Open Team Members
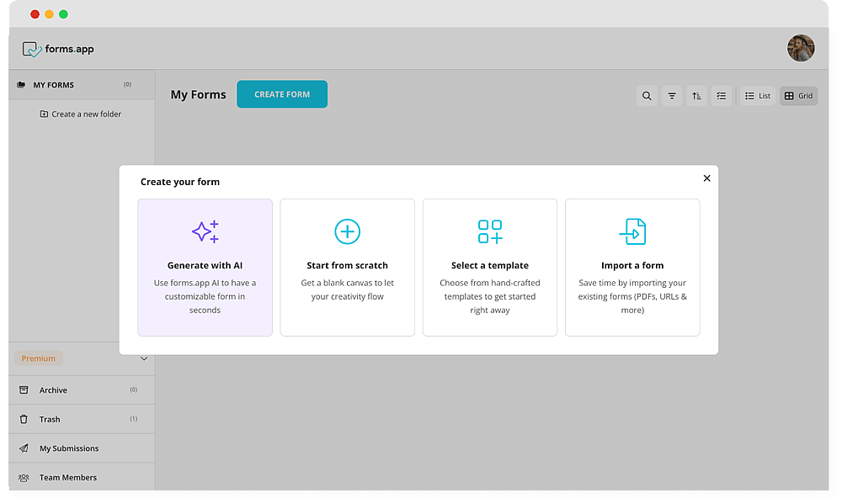The width and height of the screenshot is (842, 504). tap(82, 477)
